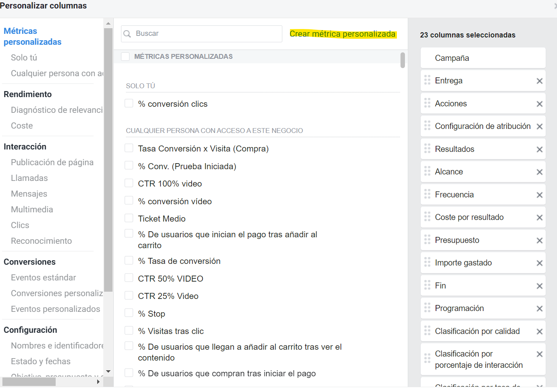Screen dimensions: 557x392
Task: Click the drag handle of the Alcance column
Action: coord(427,171)
